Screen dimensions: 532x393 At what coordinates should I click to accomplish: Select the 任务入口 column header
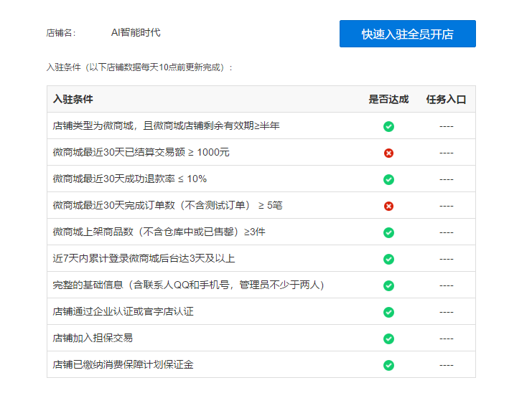pyautogui.click(x=446, y=99)
